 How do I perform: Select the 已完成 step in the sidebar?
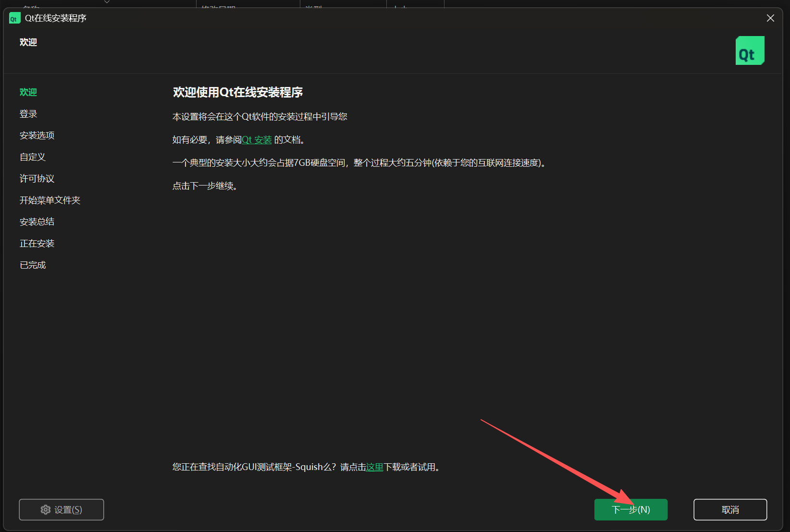coord(32,264)
